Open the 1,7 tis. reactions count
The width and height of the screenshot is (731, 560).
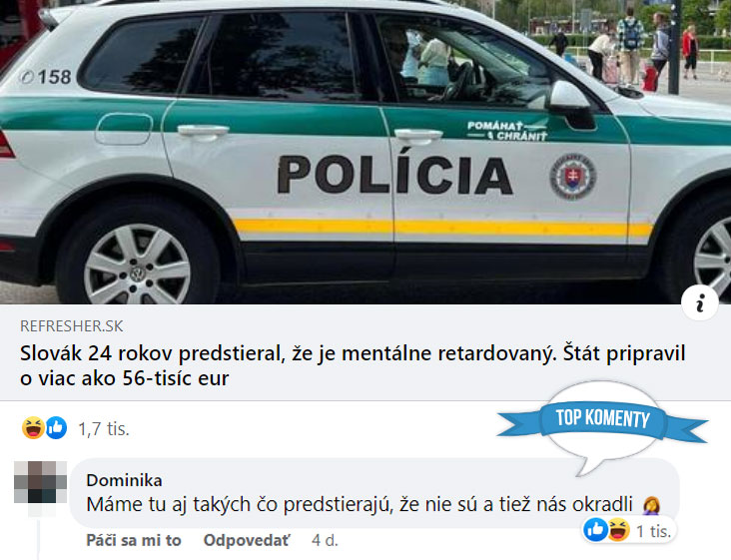[x=104, y=429]
